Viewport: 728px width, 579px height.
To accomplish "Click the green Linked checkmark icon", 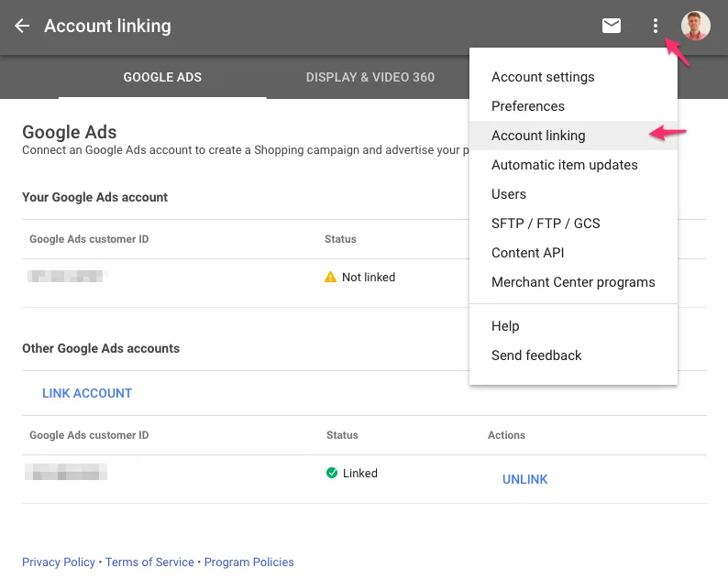I will (x=332, y=473).
